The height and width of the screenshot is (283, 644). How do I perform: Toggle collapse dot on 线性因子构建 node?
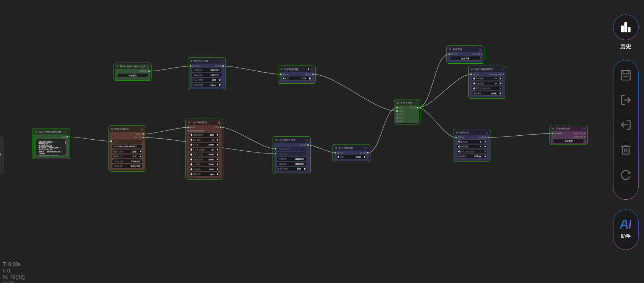191,61
